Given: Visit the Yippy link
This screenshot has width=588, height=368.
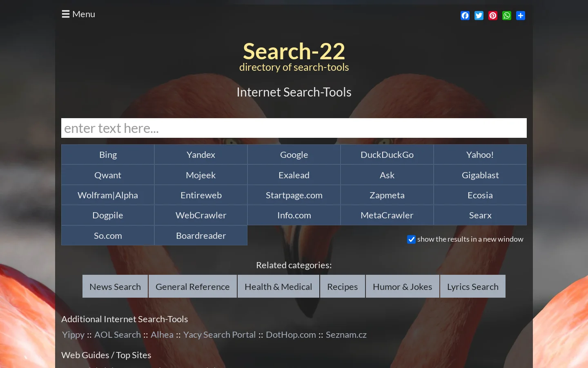Looking at the screenshot, I should tap(73, 335).
